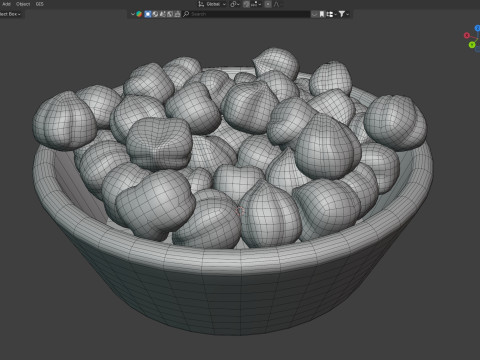The height and width of the screenshot is (360, 480).
Task: Open the display layout dropdown
Action: click(331, 14)
